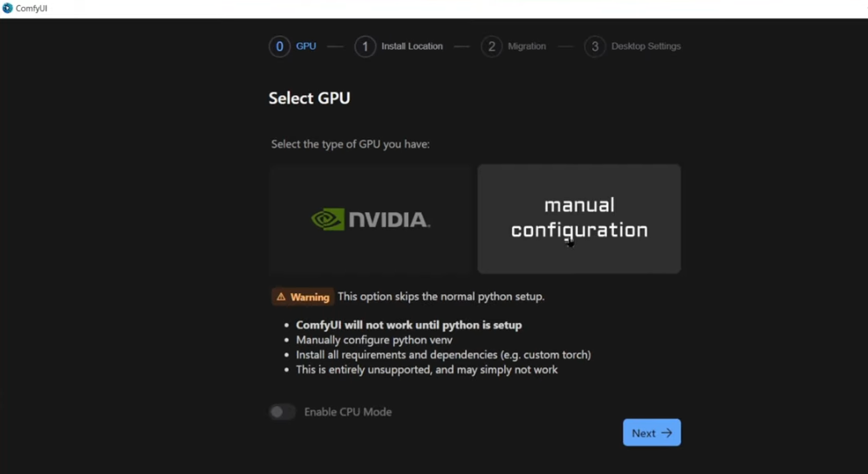Open step 1 Install Location

(x=399, y=46)
